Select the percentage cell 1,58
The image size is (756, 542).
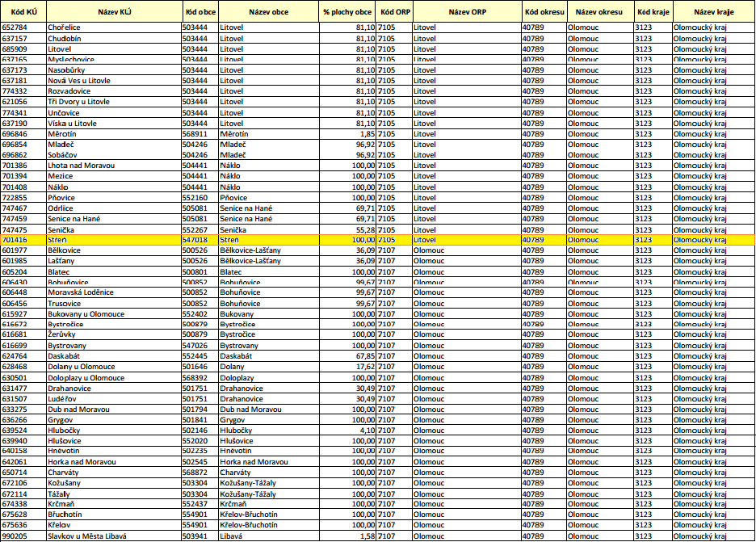coord(347,536)
